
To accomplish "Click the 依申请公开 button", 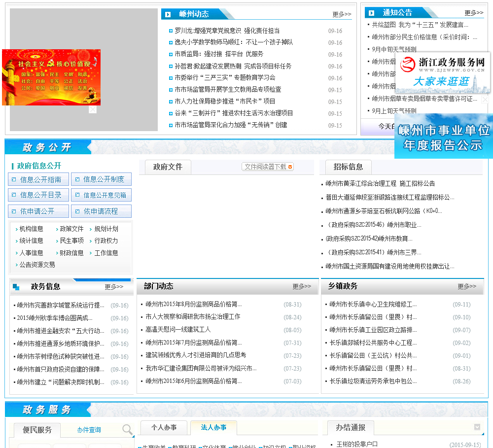I will point(38,211).
